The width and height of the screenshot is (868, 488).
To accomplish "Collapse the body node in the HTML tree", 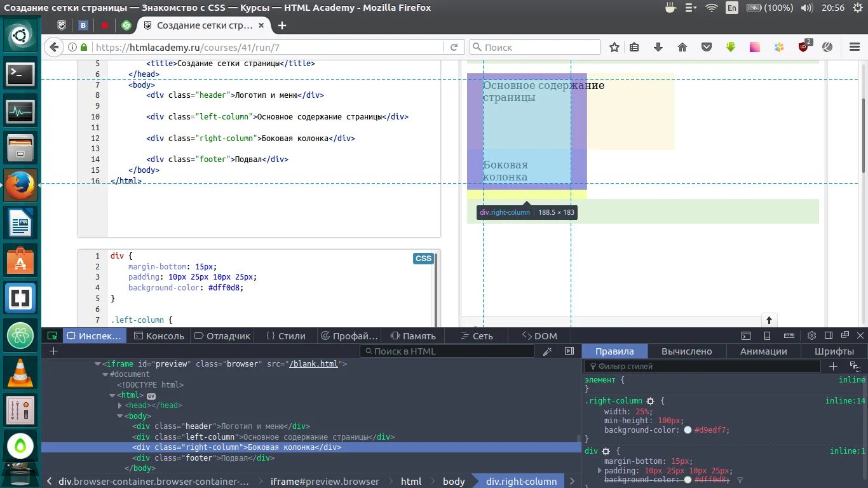I will pos(119,416).
